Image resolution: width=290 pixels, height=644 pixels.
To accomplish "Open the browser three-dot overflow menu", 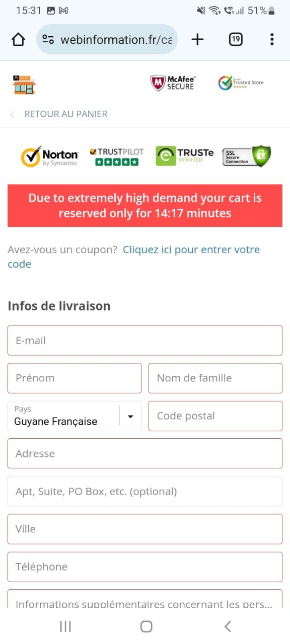I will [272, 39].
